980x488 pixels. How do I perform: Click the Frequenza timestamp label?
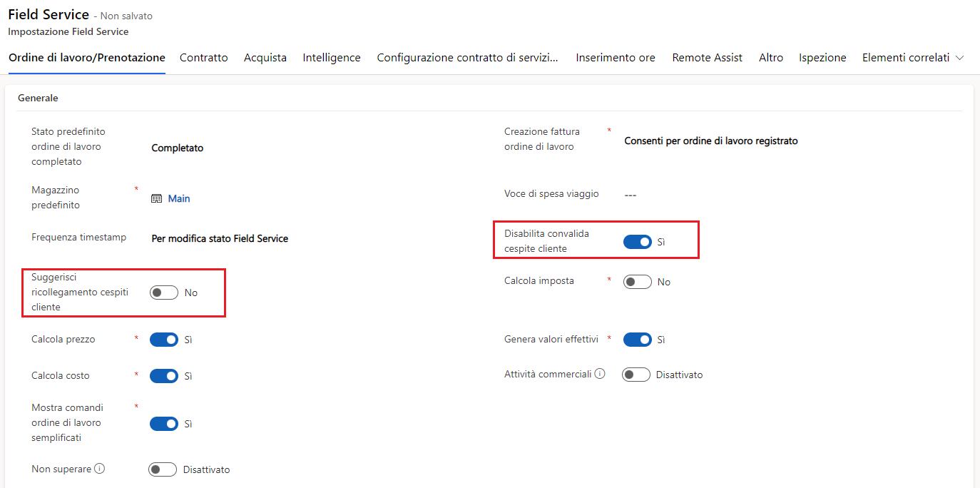click(79, 237)
